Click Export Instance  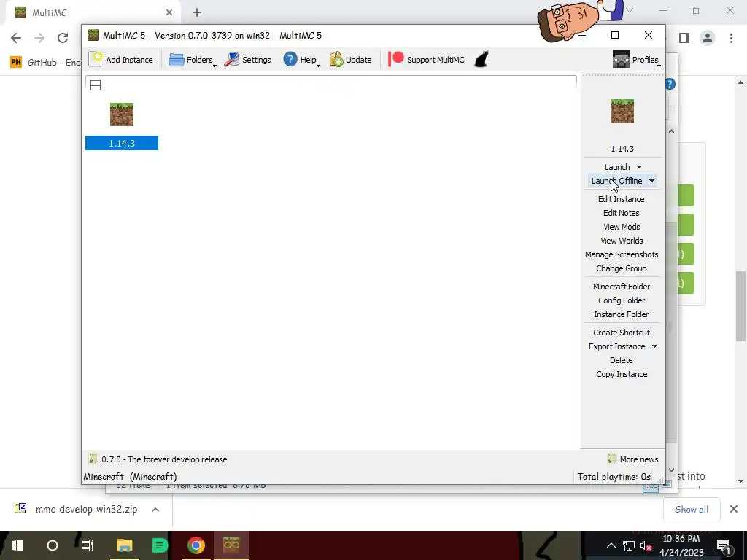point(616,346)
